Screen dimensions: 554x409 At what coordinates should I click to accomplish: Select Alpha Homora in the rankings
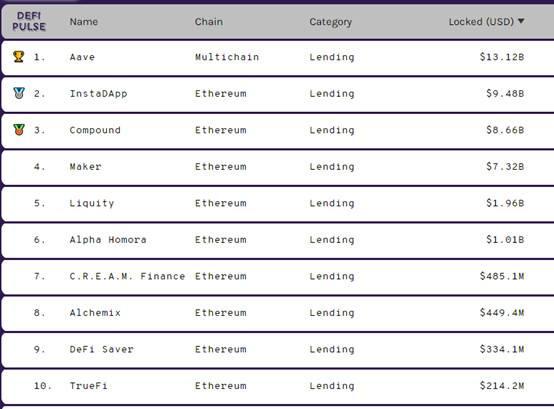108,239
